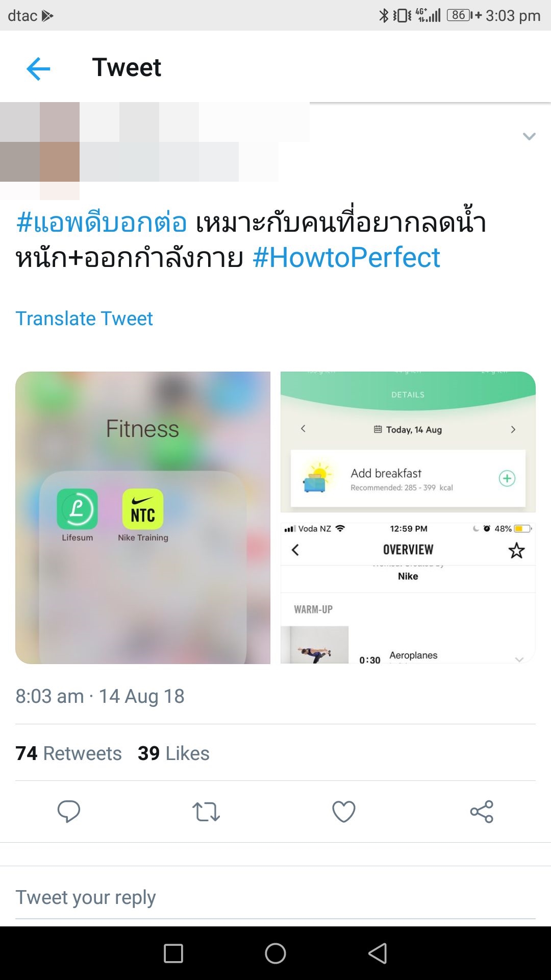Tap Android home circle button

pos(275,953)
